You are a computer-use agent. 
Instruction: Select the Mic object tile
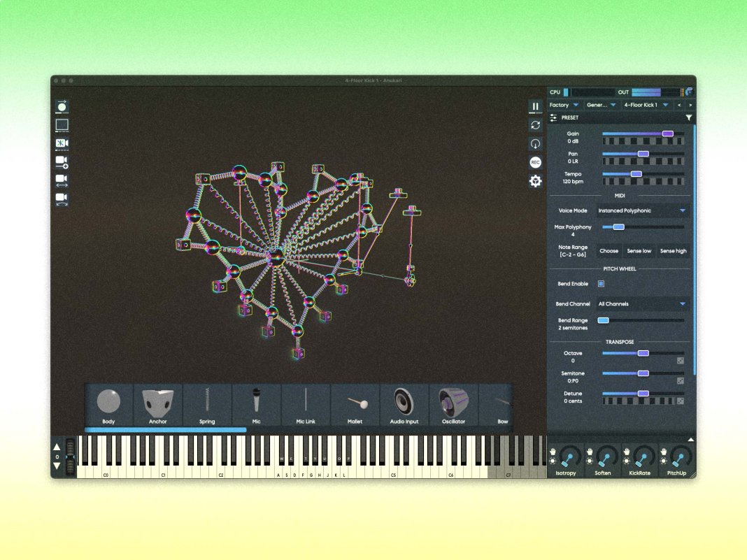(x=256, y=405)
